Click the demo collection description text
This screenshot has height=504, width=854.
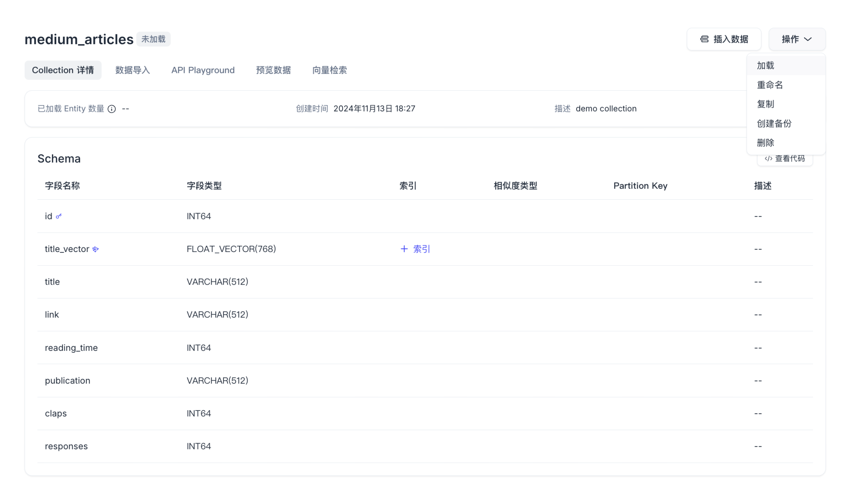click(x=606, y=109)
